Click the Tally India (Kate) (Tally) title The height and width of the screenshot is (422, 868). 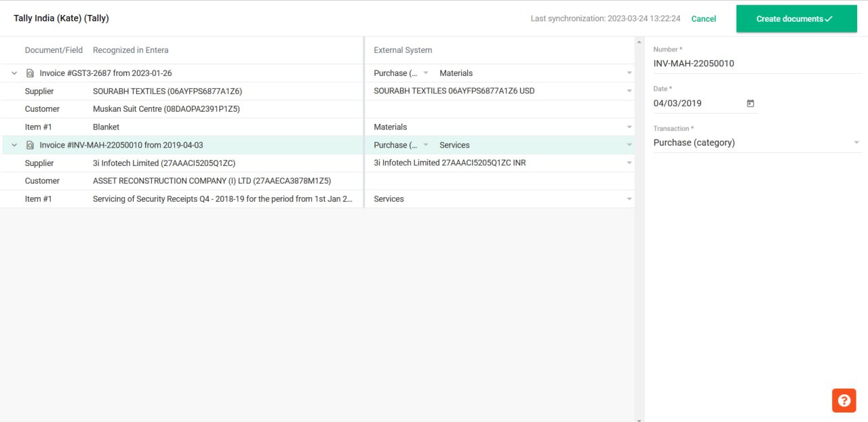(x=61, y=18)
